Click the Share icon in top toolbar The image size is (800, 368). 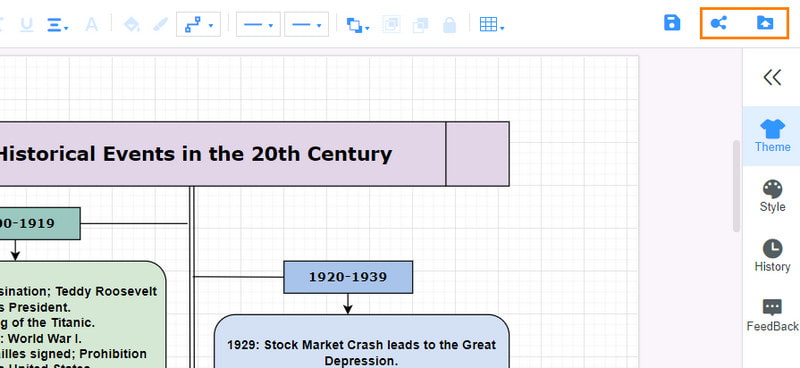[718, 23]
